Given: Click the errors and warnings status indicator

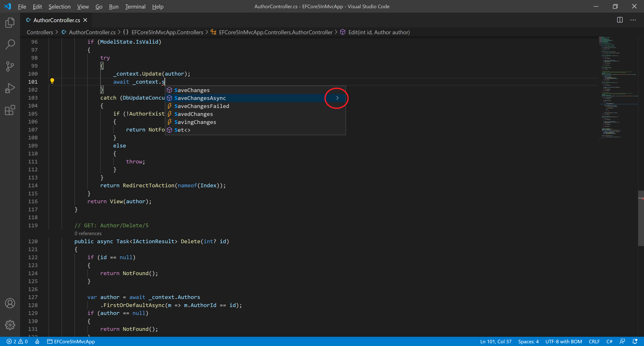Looking at the screenshot, I should click(17, 341).
